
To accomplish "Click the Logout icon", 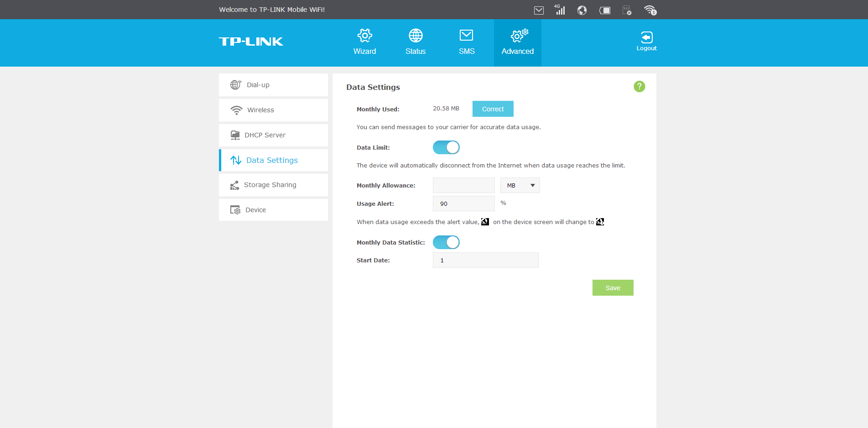I will click(x=646, y=41).
